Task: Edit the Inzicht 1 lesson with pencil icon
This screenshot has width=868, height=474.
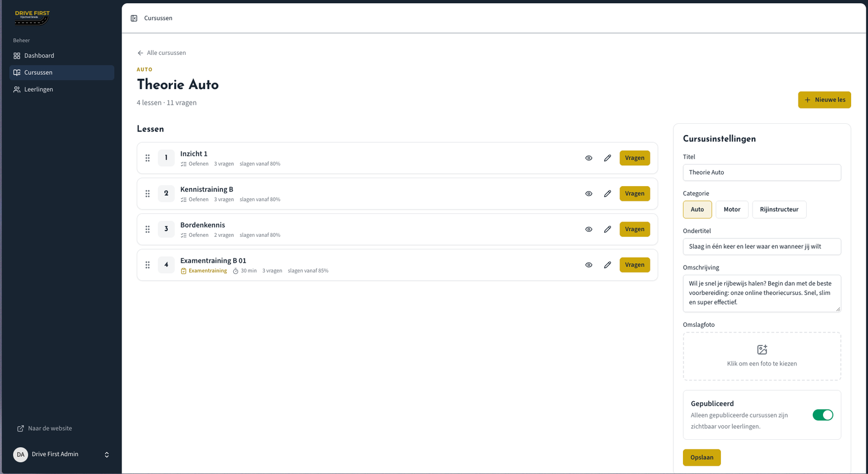Action: (x=608, y=158)
